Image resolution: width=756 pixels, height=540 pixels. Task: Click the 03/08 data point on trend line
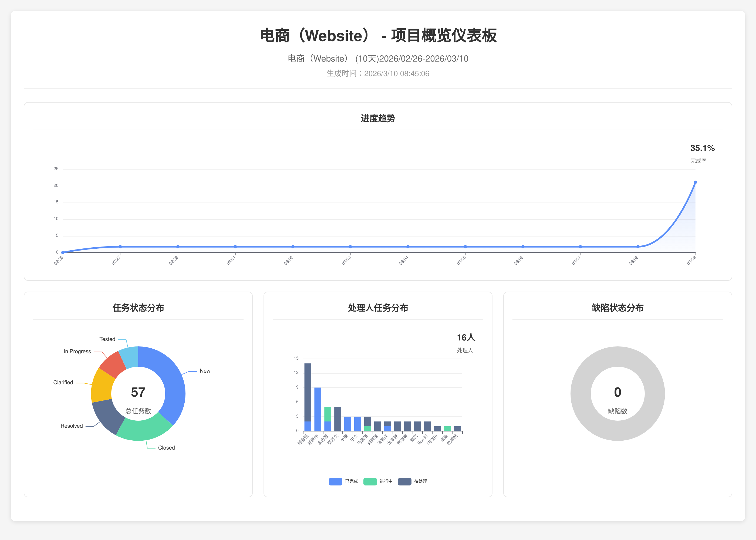coord(638,247)
